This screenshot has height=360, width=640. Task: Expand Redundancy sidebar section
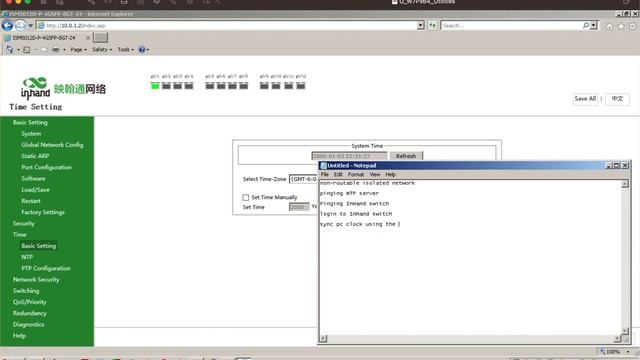pyautogui.click(x=29, y=313)
